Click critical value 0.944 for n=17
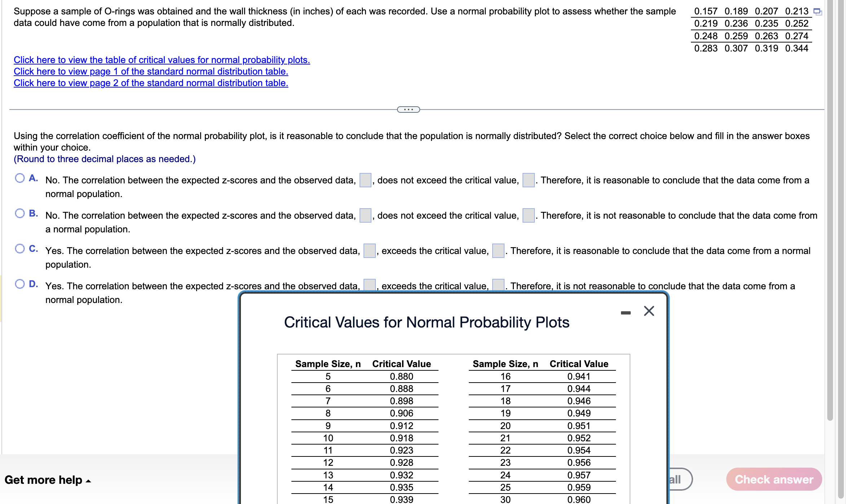Screen dimensions: 846x504 click(x=579, y=389)
